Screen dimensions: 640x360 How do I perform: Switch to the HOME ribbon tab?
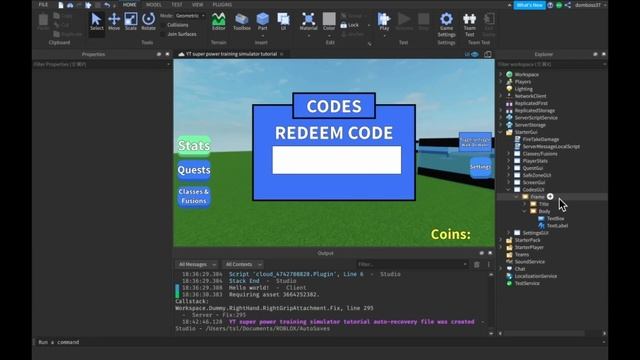130,5
